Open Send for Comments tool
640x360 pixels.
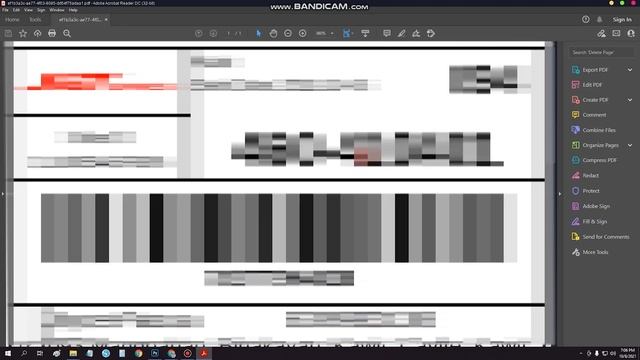[x=605, y=237]
